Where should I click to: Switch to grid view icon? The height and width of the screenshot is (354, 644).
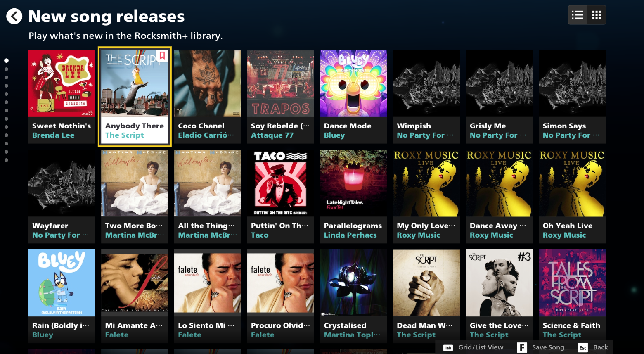(597, 15)
